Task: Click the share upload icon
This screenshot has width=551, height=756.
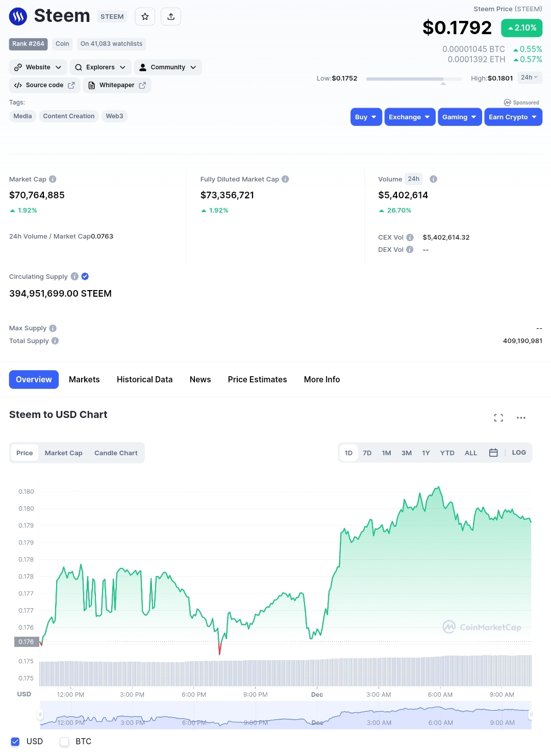Action: [171, 17]
